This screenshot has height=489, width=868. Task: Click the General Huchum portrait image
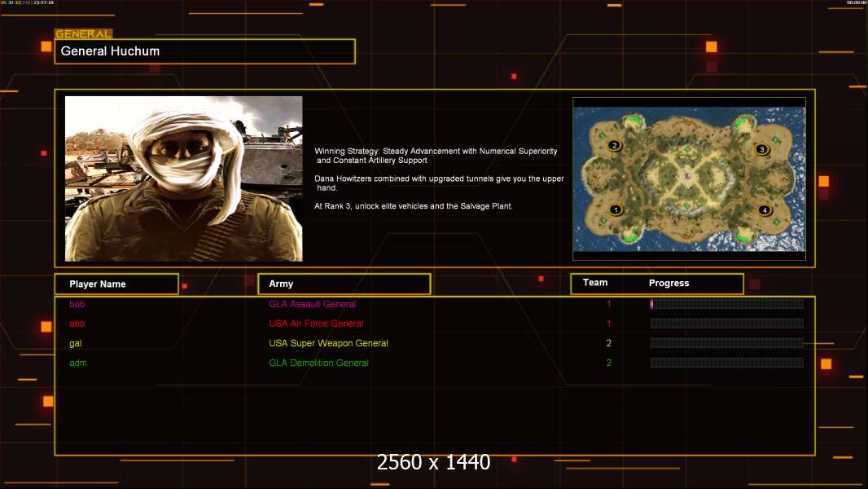(x=184, y=178)
